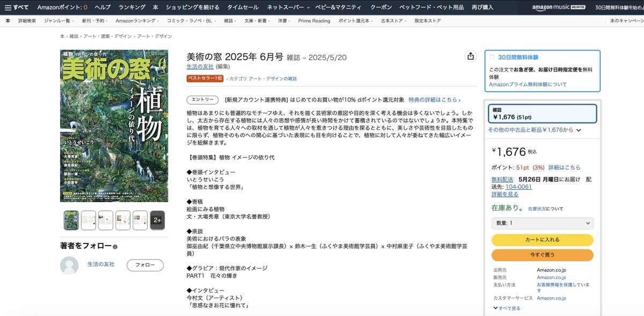The image size is (644, 316).
Task: Open クーポン in top navigation
Action: tap(382, 8)
